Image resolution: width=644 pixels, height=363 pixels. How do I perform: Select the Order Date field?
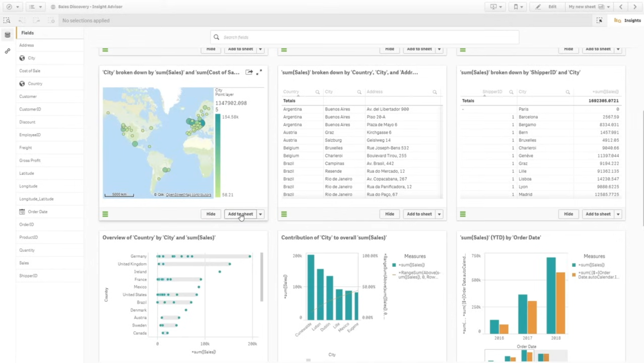37,212
